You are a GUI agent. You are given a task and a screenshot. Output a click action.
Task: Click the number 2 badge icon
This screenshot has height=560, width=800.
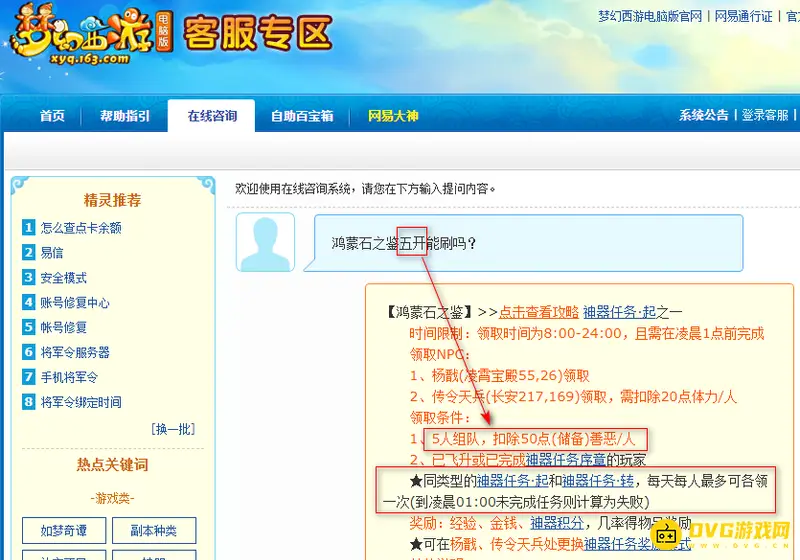(x=29, y=252)
